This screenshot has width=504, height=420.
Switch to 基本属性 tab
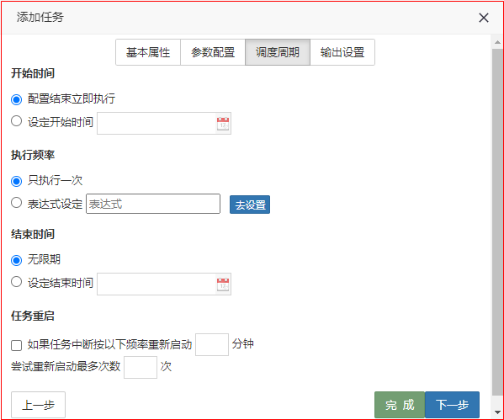(x=148, y=52)
